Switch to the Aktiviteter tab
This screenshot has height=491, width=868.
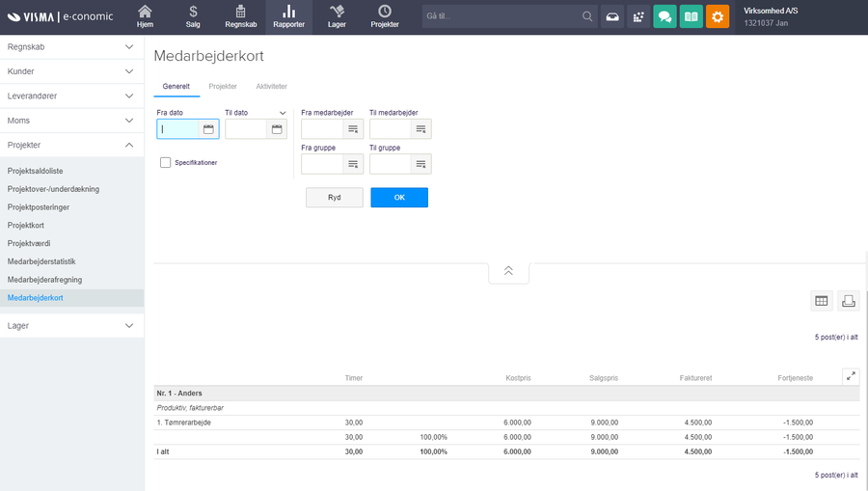coord(271,87)
